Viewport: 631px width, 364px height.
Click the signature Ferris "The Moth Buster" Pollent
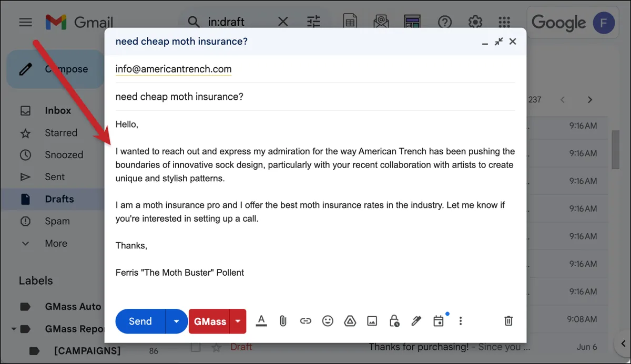180,273
